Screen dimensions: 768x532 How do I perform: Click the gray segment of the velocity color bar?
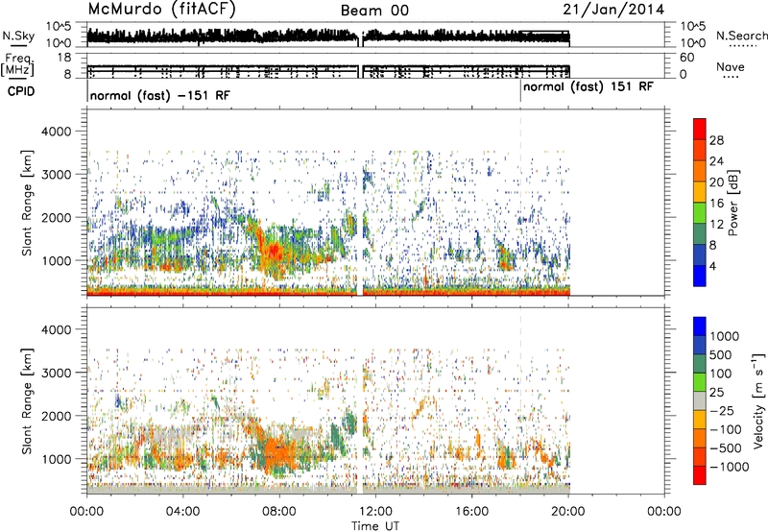coord(700,400)
